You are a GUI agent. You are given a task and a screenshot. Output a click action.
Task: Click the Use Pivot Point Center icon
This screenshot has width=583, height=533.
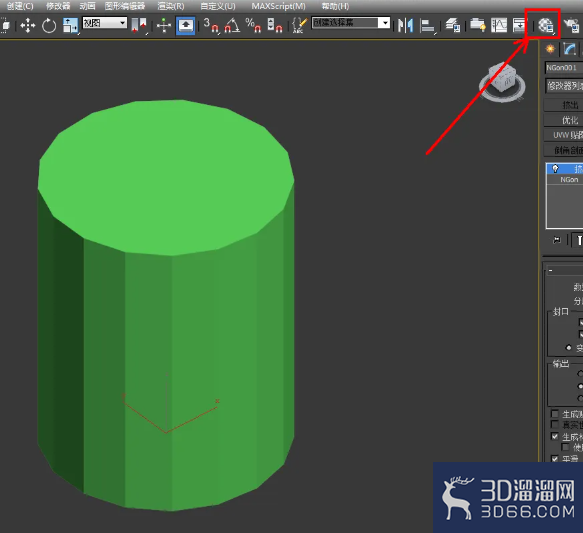pos(139,26)
